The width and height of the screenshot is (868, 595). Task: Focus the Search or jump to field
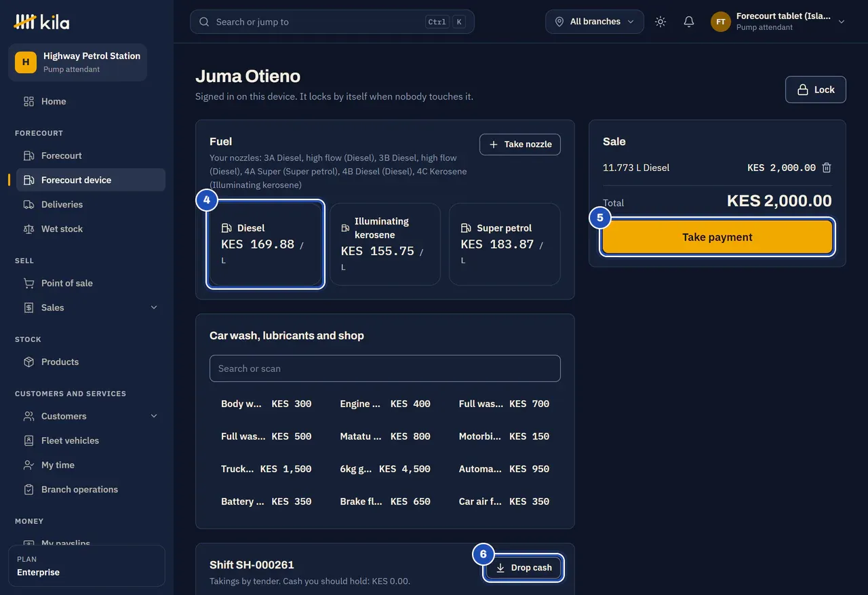pyautogui.click(x=332, y=22)
